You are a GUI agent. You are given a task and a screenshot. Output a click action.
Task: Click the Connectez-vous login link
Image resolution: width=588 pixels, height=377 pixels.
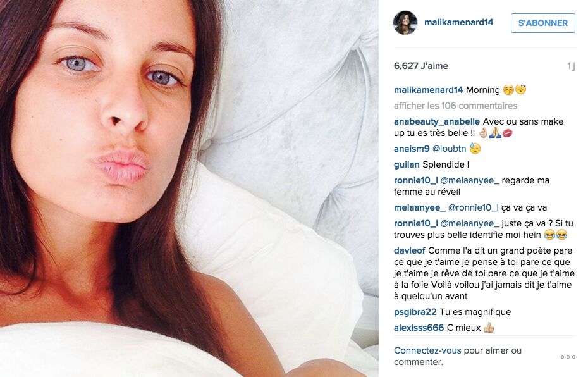(x=427, y=350)
